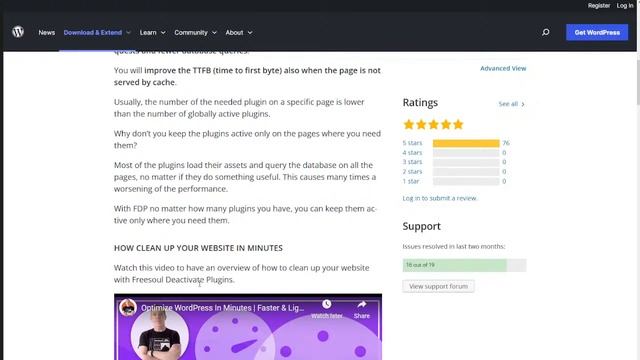This screenshot has width=640, height=360.
Task: Click the five-star rating graphic
Action: tap(433, 124)
